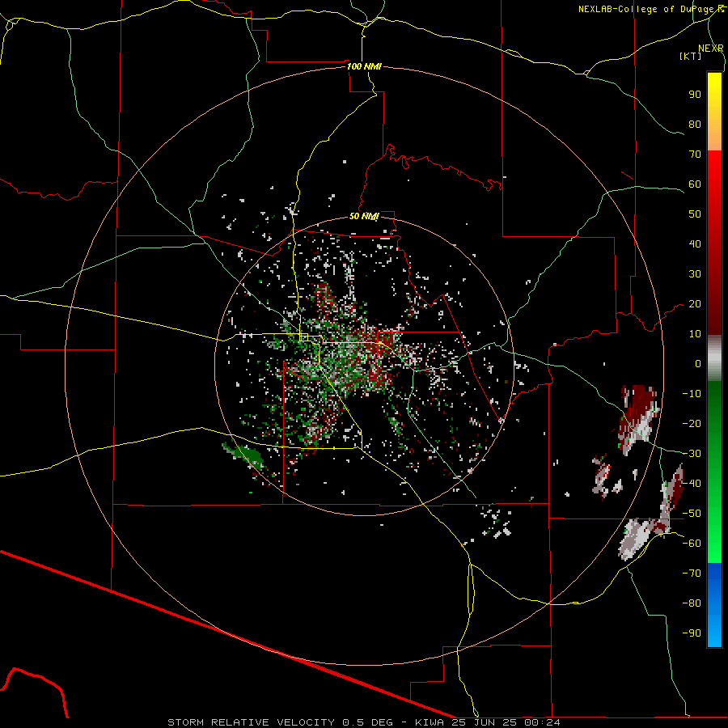Click the 90 value on the legend

[695, 95]
